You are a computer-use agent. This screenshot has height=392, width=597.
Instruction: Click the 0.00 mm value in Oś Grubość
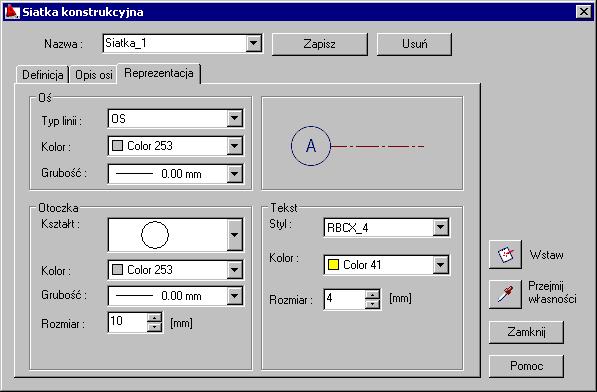[x=181, y=174]
